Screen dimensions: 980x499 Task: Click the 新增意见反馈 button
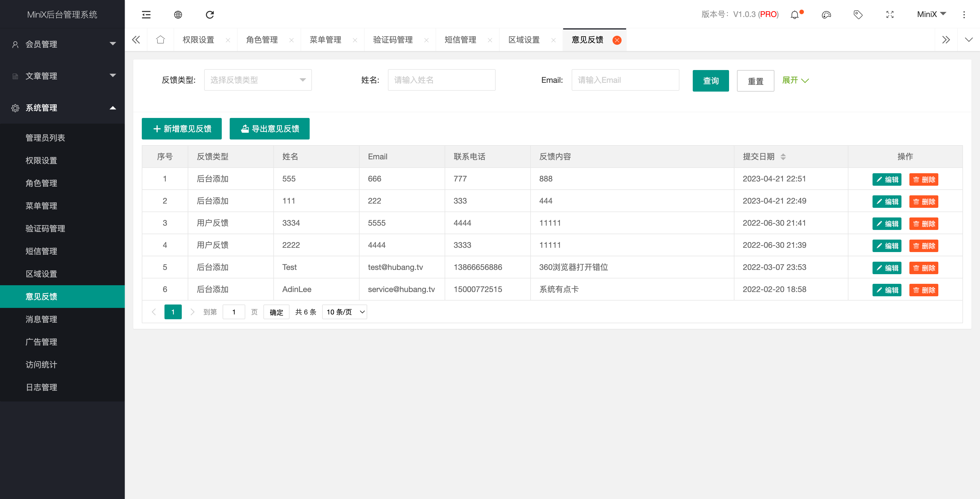[182, 128]
